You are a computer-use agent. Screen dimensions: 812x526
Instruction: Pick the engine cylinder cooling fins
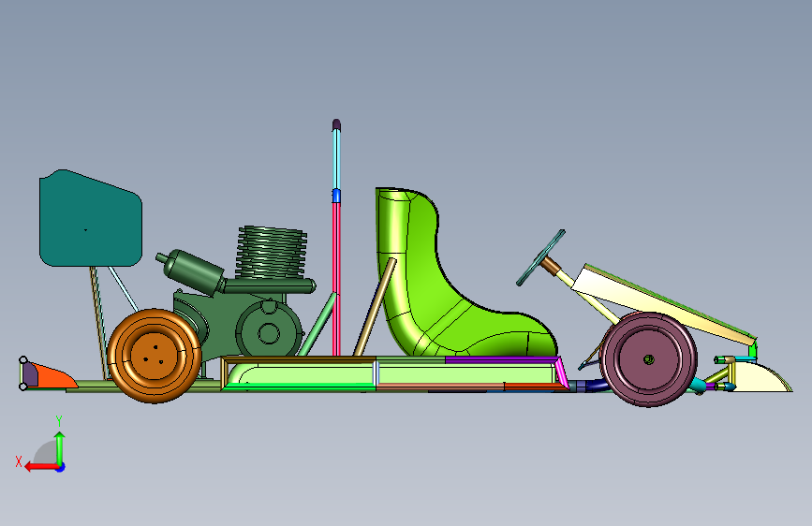[272, 252]
